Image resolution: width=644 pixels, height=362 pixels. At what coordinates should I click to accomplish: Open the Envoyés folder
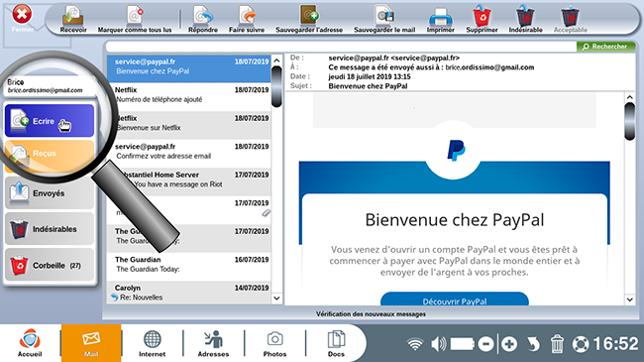click(x=50, y=193)
